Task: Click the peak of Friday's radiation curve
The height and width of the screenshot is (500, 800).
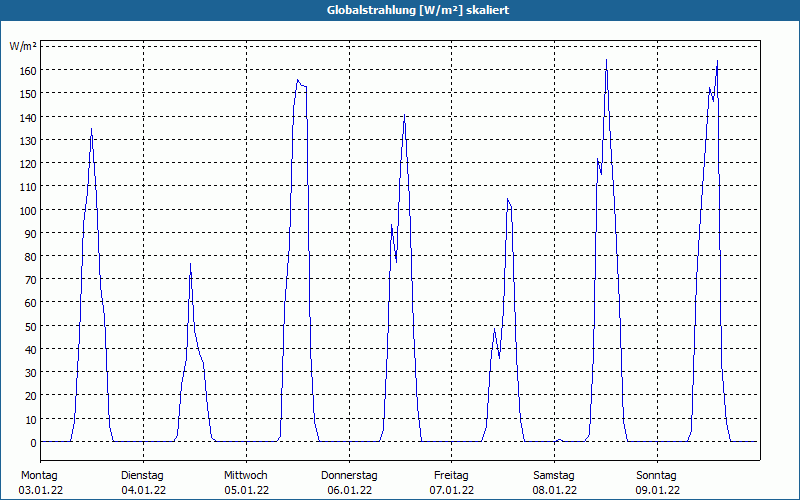Action: [508, 198]
